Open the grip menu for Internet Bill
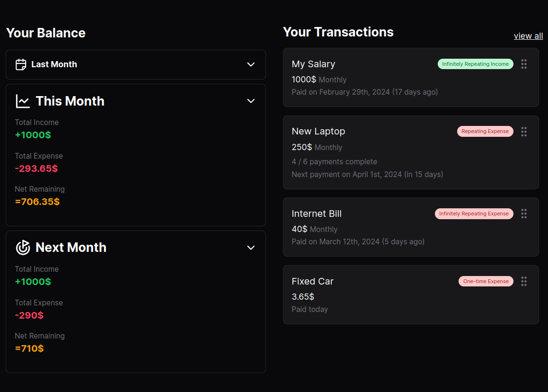Screen dimensions: 548x392 (x=524, y=214)
